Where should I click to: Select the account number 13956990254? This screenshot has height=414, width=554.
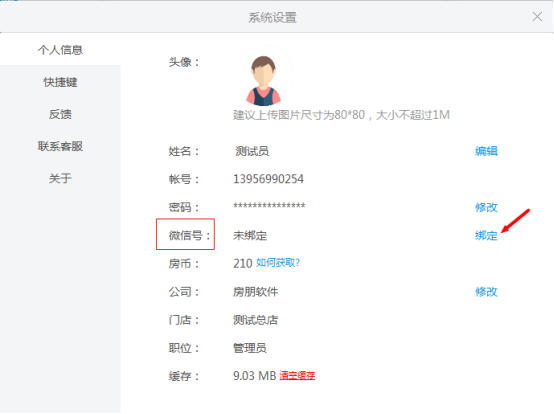[x=268, y=179]
